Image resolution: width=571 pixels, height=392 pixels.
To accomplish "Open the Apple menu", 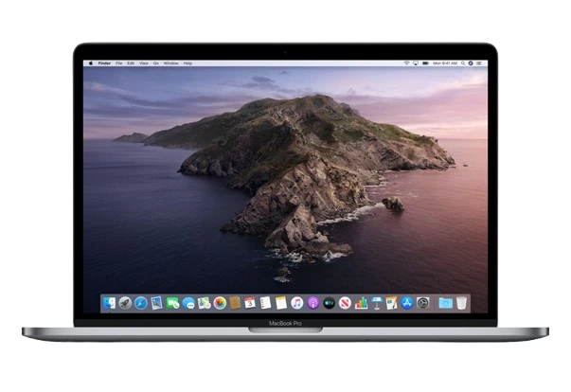I will point(90,63).
